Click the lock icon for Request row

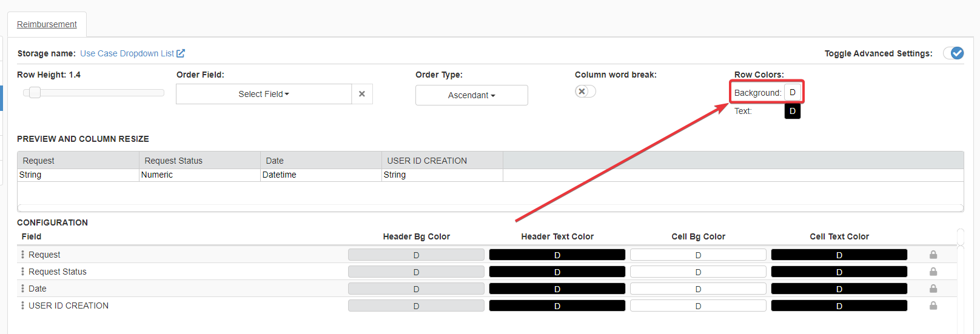933,255
